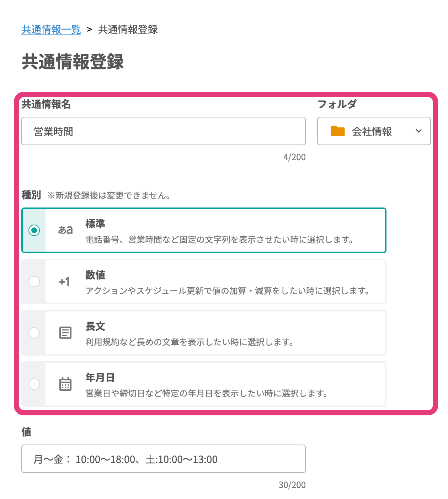The image size is (448, 499).
Task: Click the calendar date type icon
Action: click(x=65, y=384)
